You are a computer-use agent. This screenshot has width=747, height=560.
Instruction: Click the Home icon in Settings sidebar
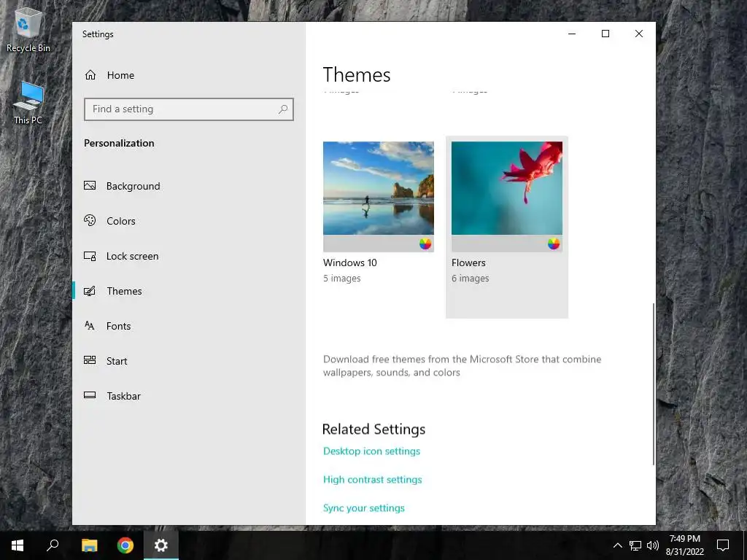point(90,75)
